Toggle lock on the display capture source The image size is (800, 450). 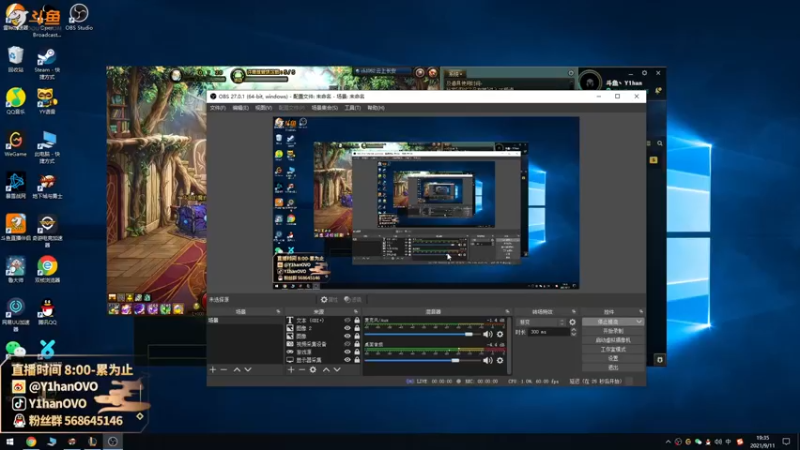[x=357, y=360]
